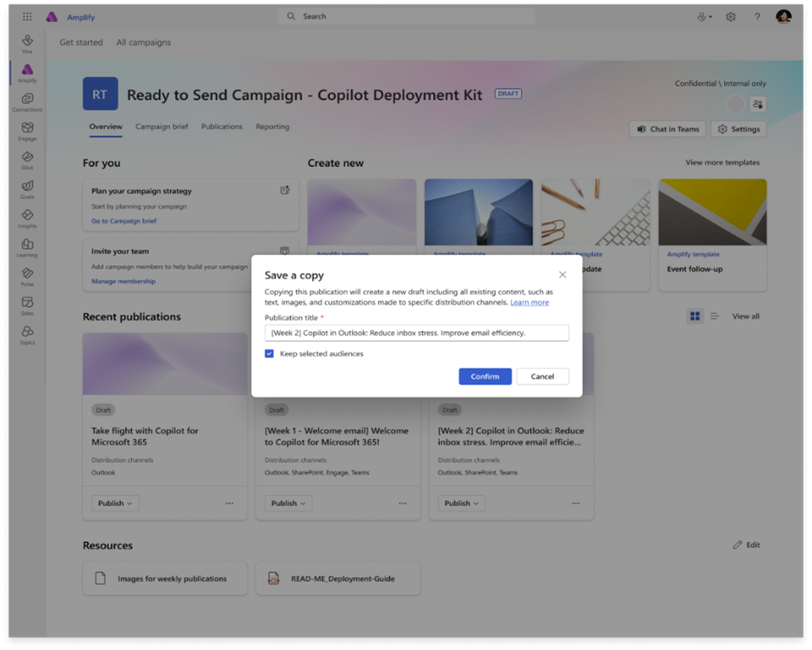Click View all publications

[745, 316]
